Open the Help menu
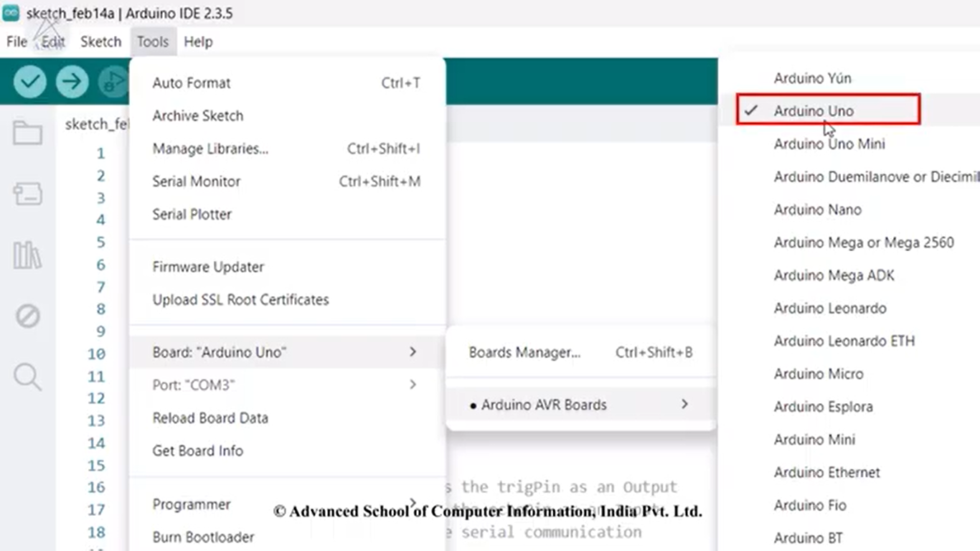980x551 pixels. click(198, 42)
